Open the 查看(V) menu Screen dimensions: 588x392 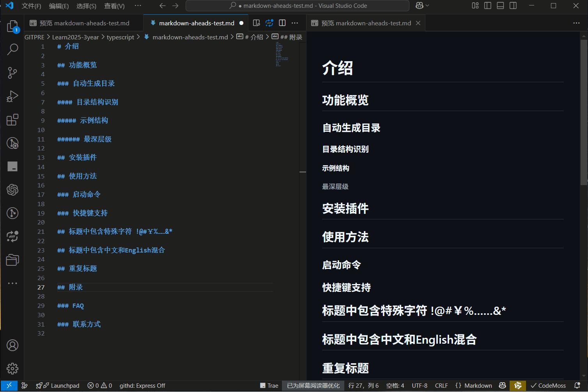[x=114, y=6]
